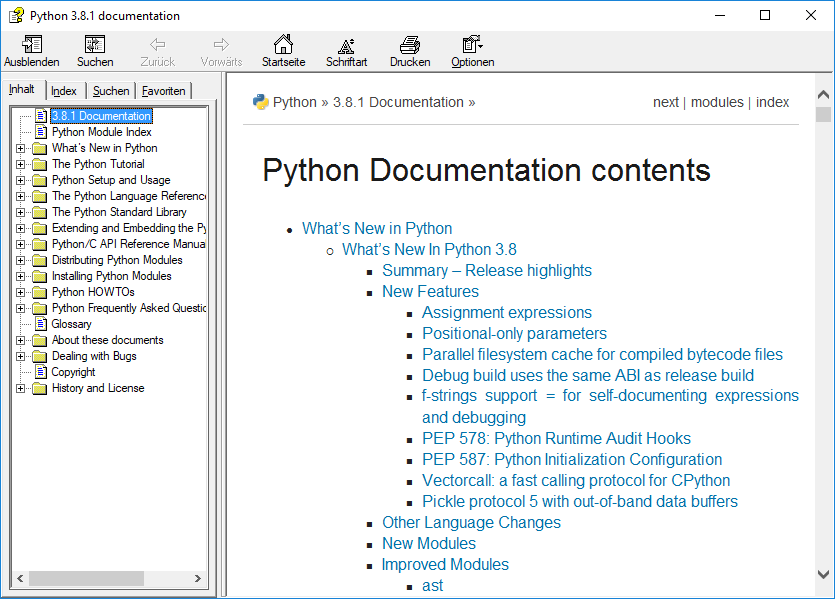Click the help file icon in title bar

pyautogui.click(x=16, y=15)
